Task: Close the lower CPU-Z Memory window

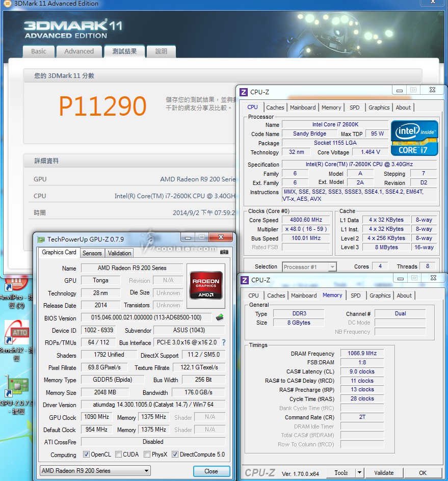Action: click(433, 278)
